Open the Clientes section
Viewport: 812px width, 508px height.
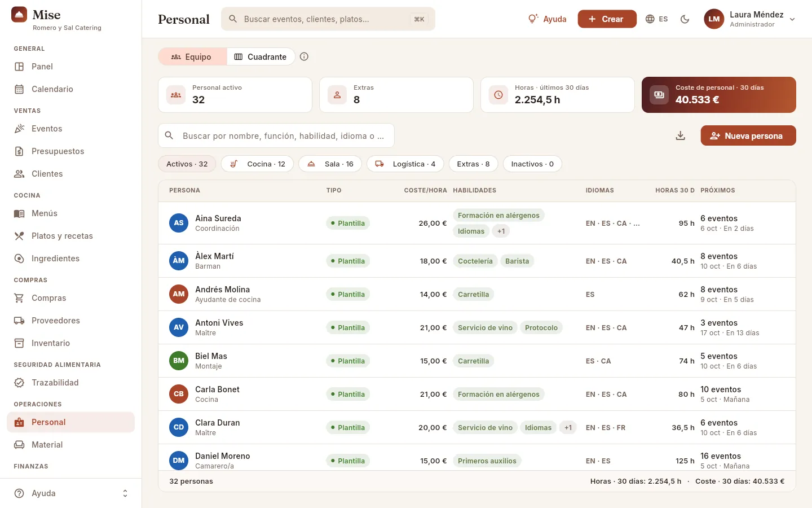point(70,174)
